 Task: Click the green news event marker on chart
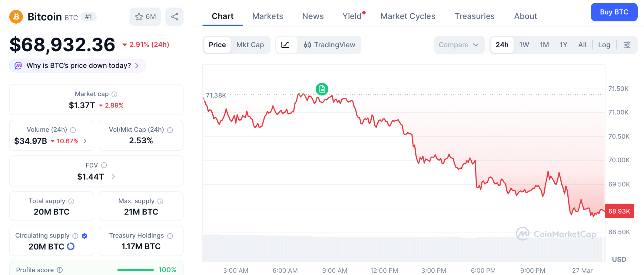[x=322, y=89]
